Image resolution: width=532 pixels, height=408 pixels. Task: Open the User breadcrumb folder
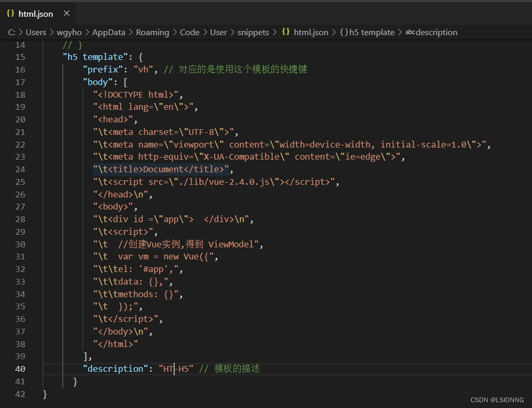[x=218, y=32]
